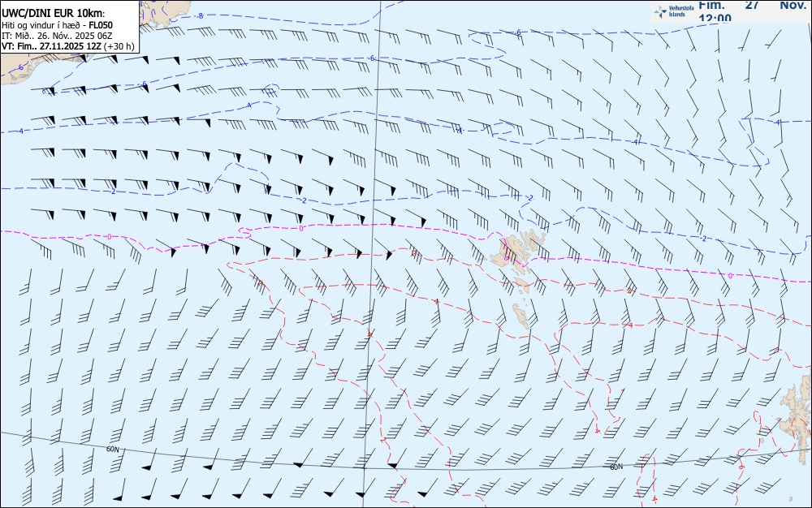Click the Veðurstofa Íslands logo wordmark

point(681,11)
